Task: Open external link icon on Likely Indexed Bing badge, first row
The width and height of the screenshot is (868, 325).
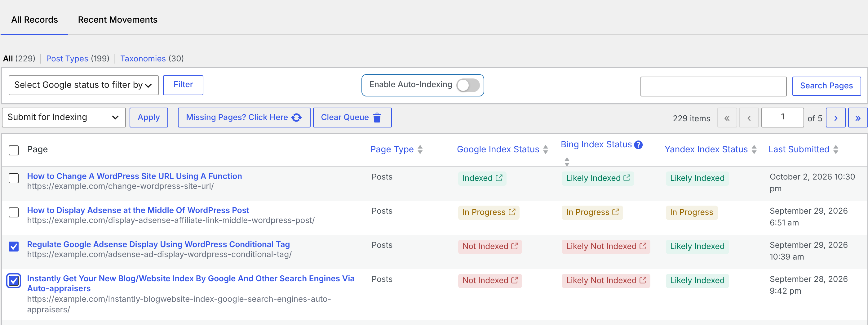Action: [x=627, y=178]
